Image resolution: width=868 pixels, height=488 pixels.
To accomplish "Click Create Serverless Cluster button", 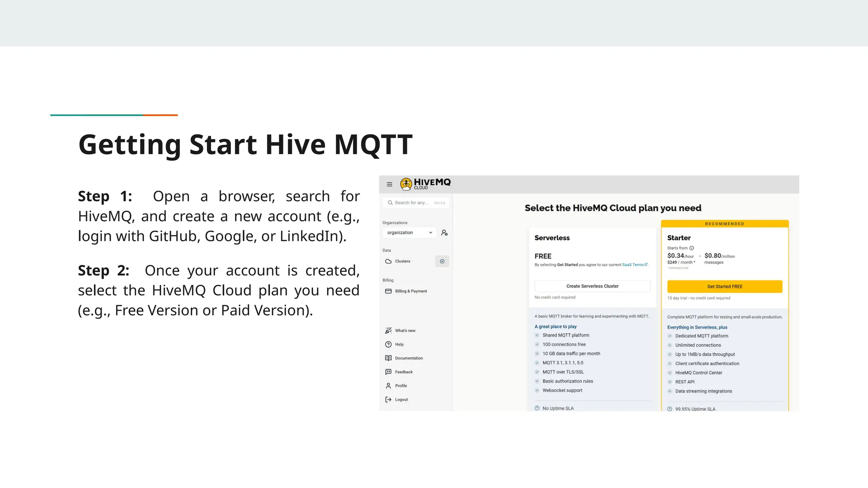I will (593, 286).
